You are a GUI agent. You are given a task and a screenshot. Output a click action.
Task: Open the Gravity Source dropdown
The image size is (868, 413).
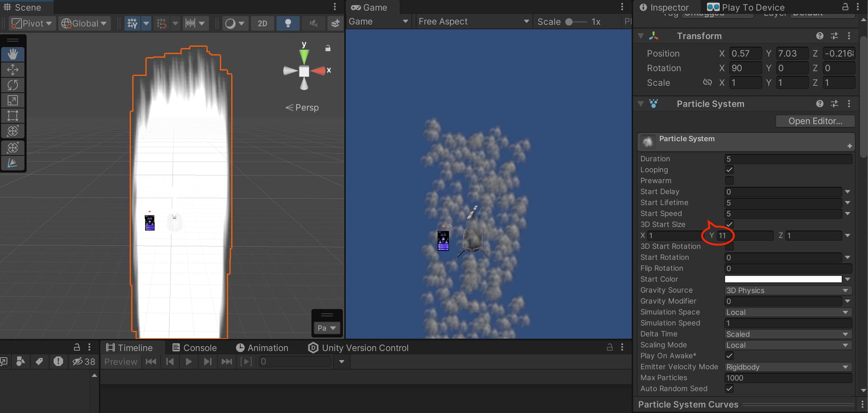tap(788, 290)
